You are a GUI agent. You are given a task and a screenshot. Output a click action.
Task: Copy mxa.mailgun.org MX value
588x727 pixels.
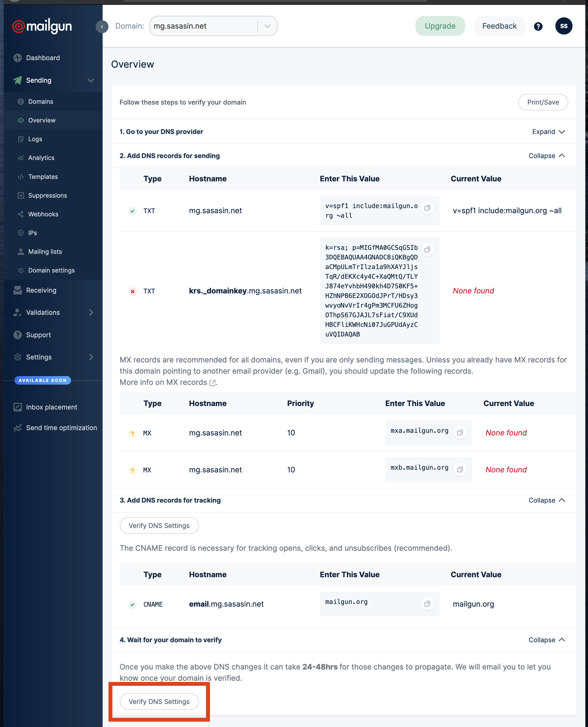460,433
